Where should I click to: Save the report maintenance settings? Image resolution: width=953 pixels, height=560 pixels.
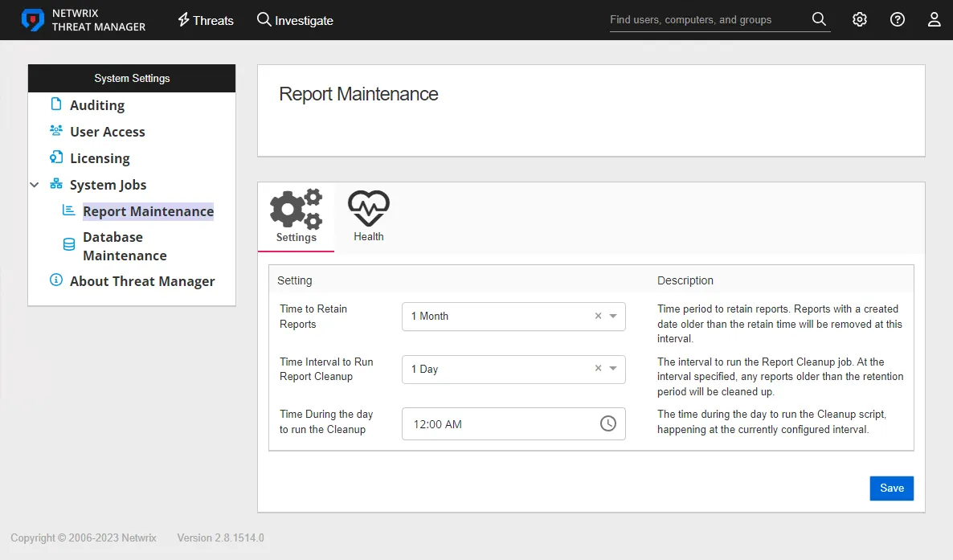click(x=892, y=488)
